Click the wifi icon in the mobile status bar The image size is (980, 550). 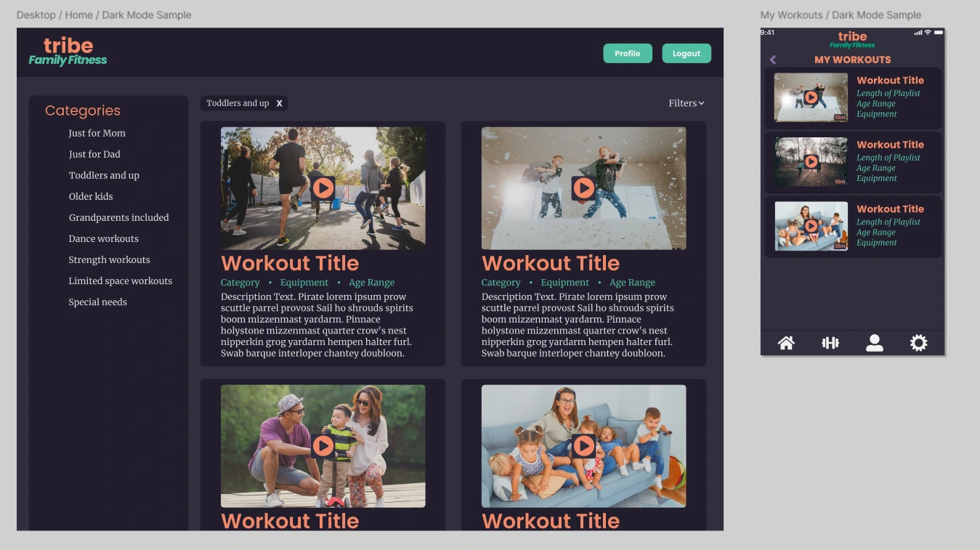click(928, 33)
